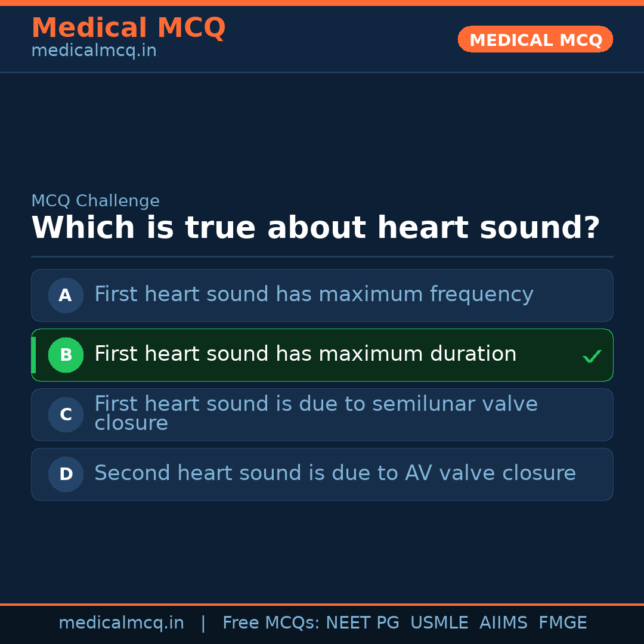Click the question 'Which is true about heart sound?'
This screenshot has width=644, height=644.
coord(315,228)
